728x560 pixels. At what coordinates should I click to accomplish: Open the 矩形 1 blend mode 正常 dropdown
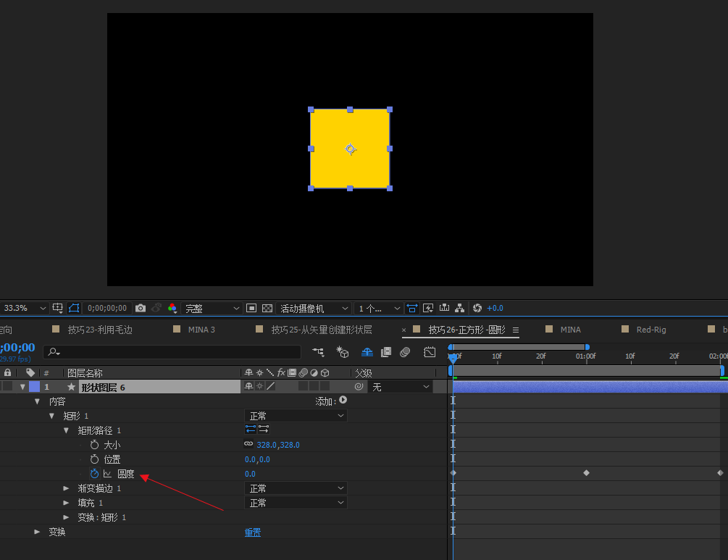pos(296,416)
